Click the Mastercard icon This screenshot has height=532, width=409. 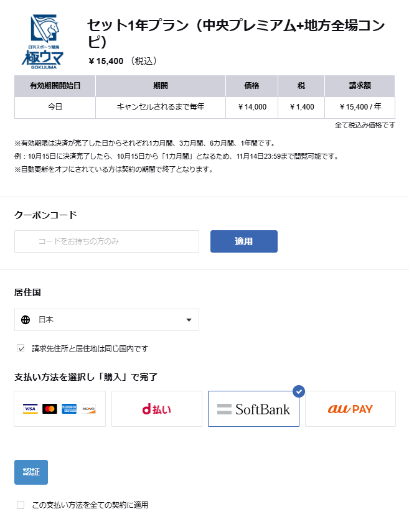tap(50, 409)
